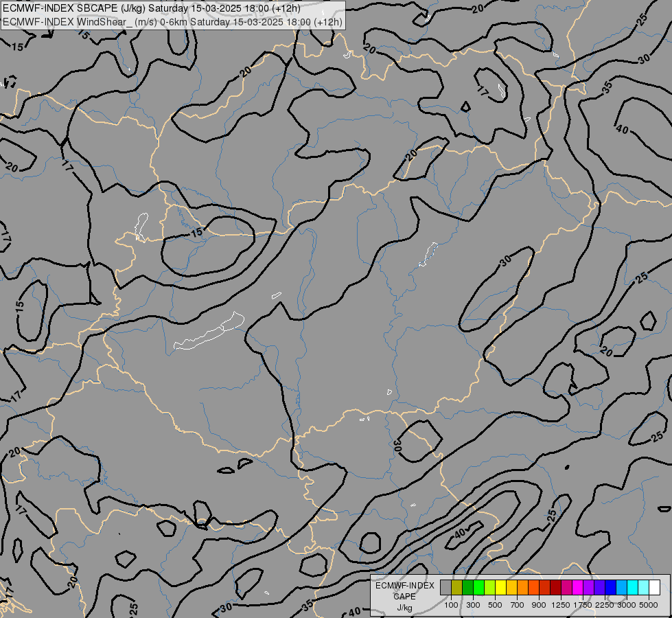Screen dimensions: 672x618
Task: Click the 'ECMWF-INDEX SBCAPE (J/kg)' header line
Action: coord(151,8)
